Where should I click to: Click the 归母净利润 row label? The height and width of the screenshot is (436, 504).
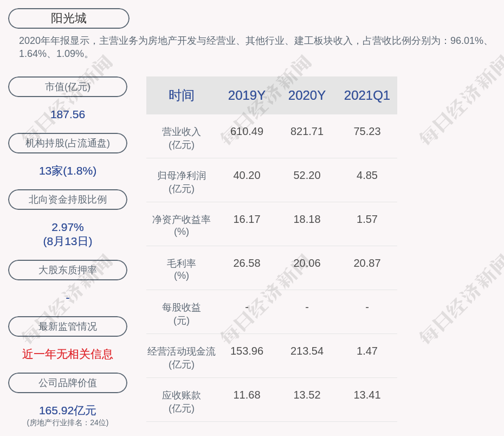pyautogui.click(x=182, y=182)
